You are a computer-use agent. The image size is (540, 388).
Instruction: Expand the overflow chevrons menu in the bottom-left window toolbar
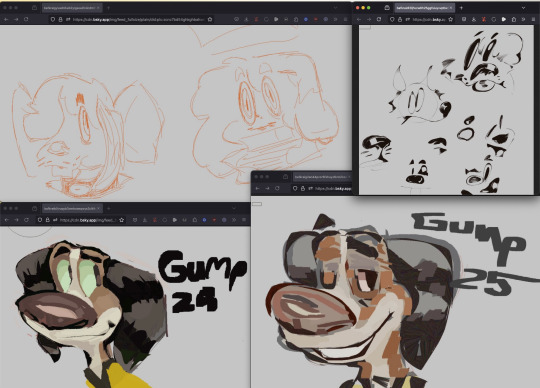coord(234,220)
